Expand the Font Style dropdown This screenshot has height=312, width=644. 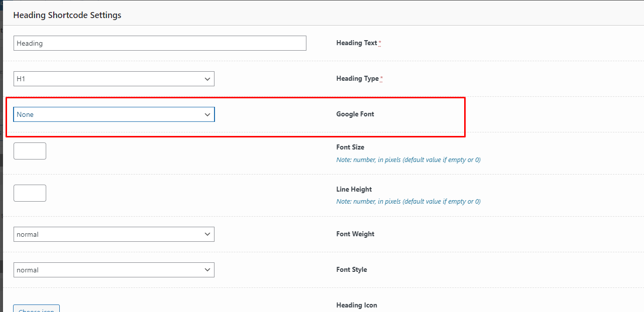tap(114, 270)
